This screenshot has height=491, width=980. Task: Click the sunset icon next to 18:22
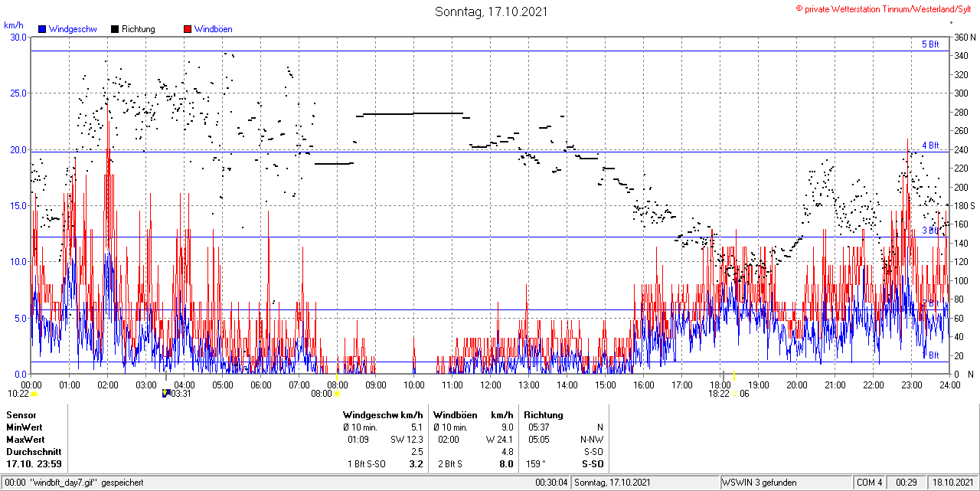point(734,394)
